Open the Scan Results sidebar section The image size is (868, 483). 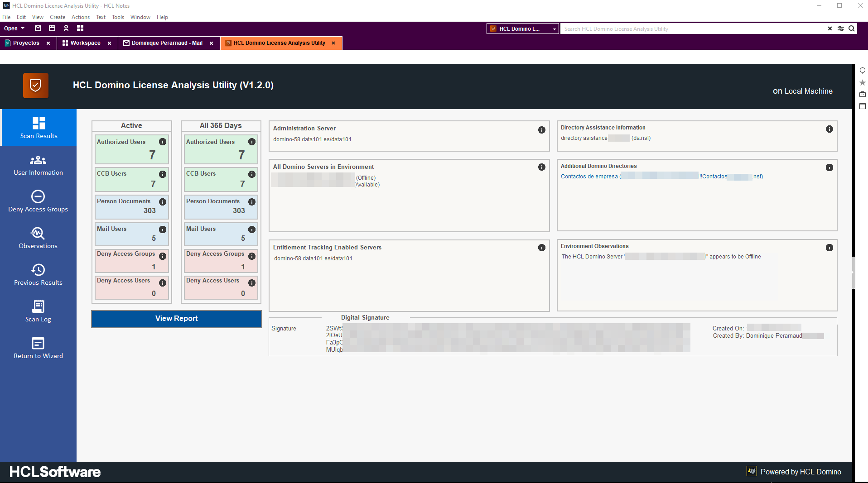coord(39,128)
